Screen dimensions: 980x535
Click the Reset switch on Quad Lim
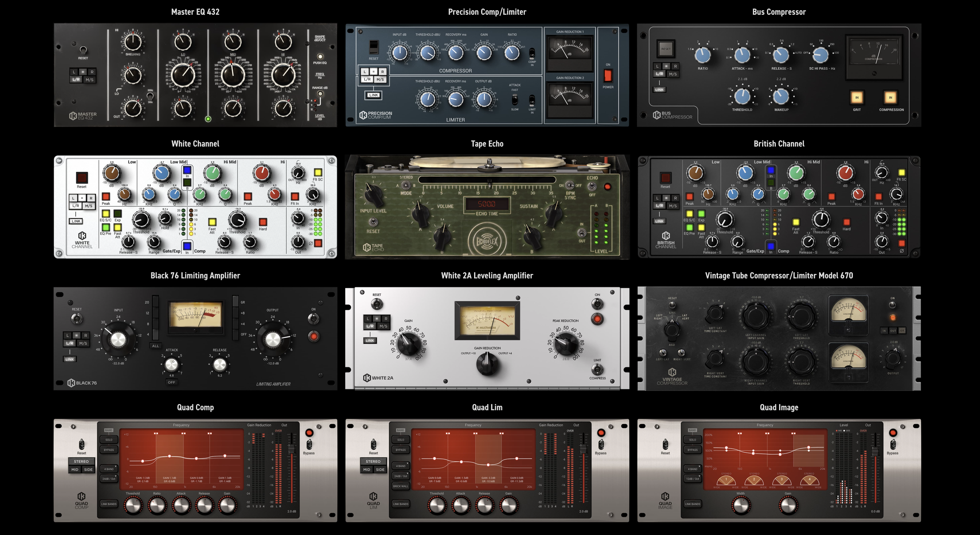click(x=374, y=444)
